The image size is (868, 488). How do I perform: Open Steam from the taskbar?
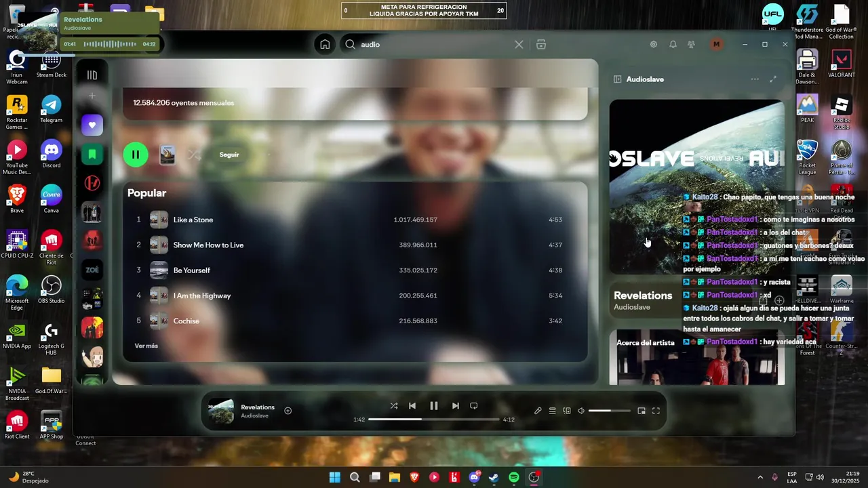(494, 477)
